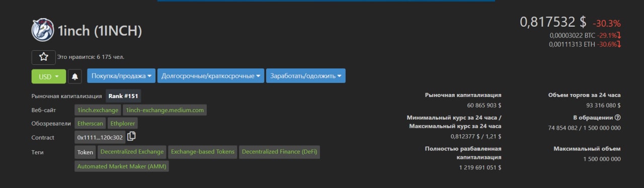Click the Максимальный объем label
Image resolution: width=644 pixels, height=188 pixels.
(587, 149)
